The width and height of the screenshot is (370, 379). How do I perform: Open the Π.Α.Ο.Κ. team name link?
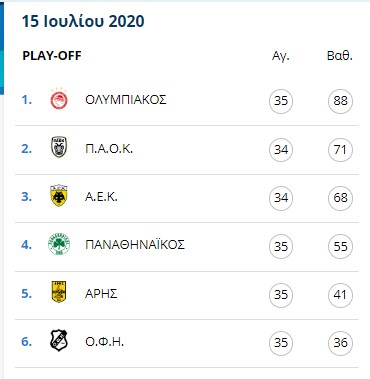click(109, 148)
